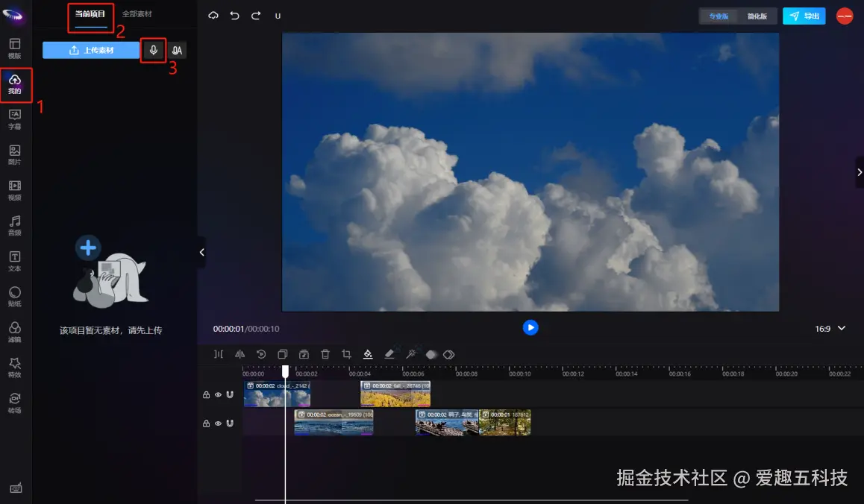Switch to the 全部素材 tab
Screen dimensions: 864x504
pyautogui.click(x=137, y=14)
